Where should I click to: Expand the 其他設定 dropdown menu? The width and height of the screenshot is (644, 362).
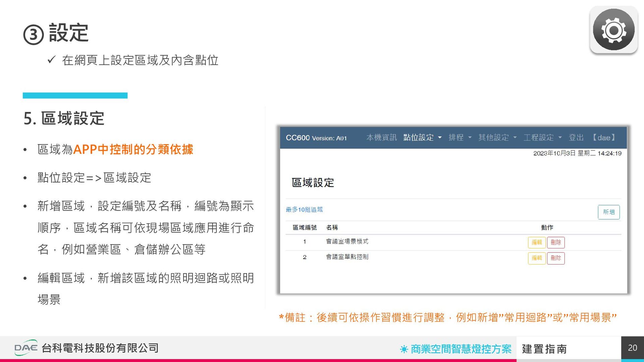tap(497, 138)
